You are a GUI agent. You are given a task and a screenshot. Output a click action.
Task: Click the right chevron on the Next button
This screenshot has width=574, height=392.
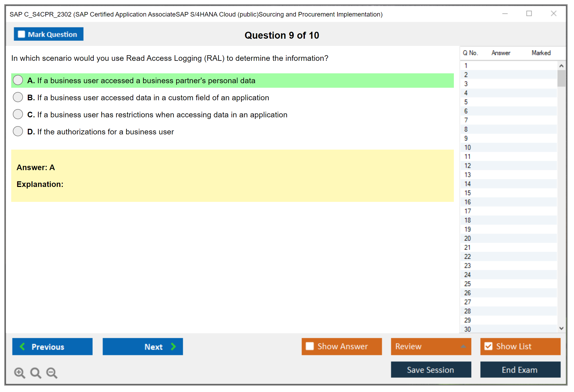pos(173,346)
